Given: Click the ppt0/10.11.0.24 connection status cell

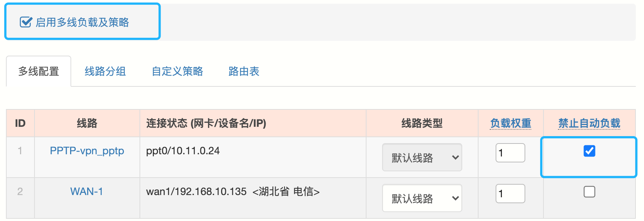Looking at the screenshot, I should pos(183,151).
